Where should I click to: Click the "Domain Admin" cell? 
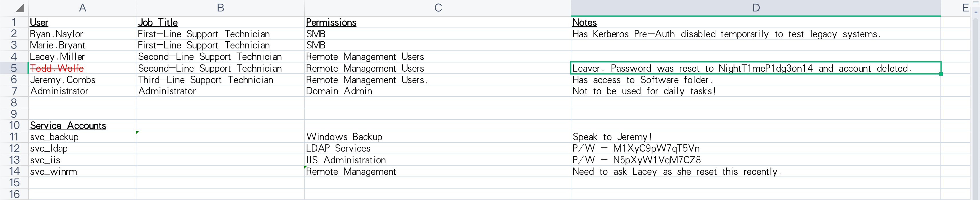click(x=438, y=91)
